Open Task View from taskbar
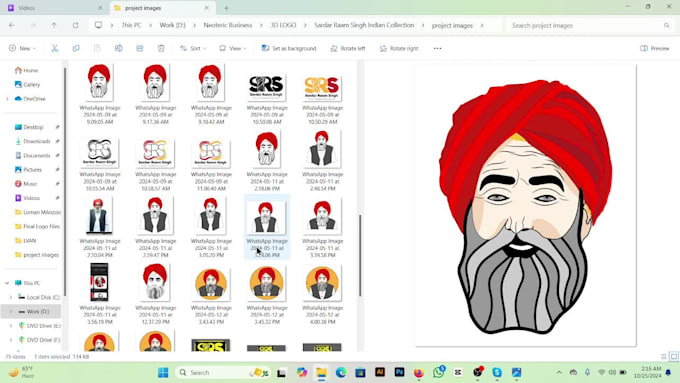Screen dimensions: 680x383 click(x=281, y=373)
